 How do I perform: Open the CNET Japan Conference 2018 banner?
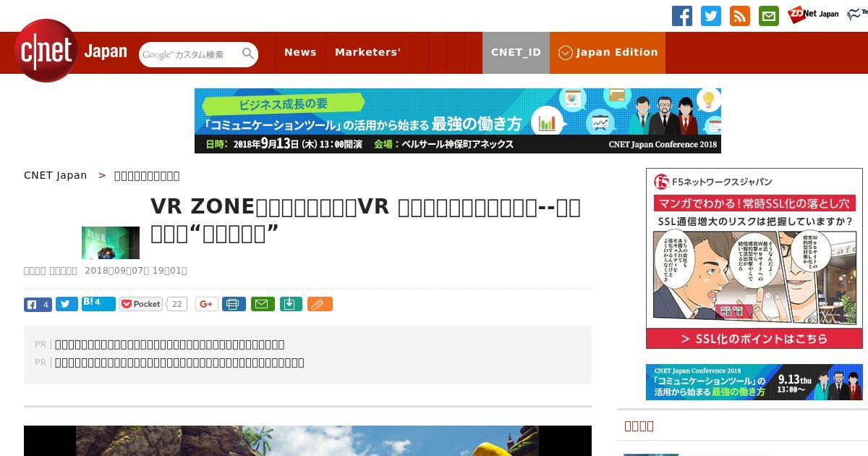point(458,121)
